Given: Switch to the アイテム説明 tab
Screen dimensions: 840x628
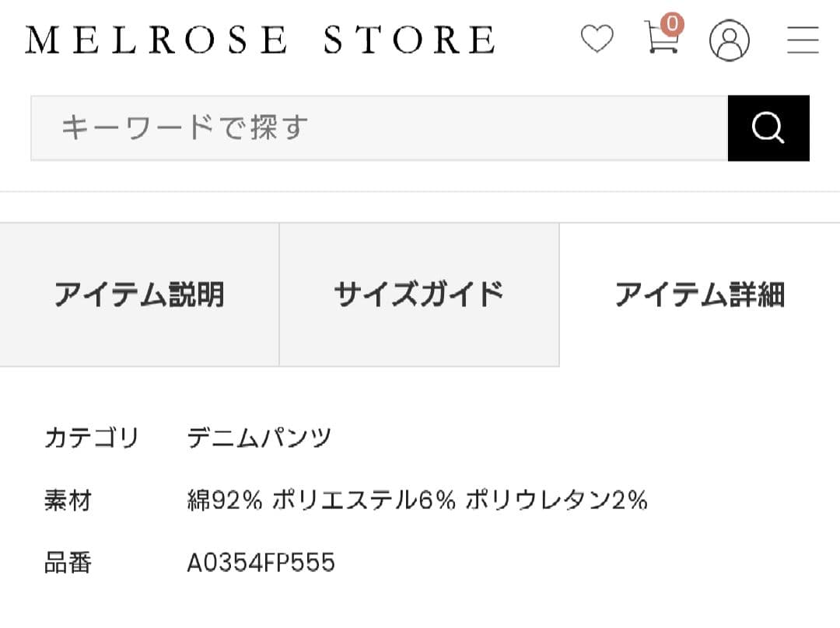Looking at the screenshot, I should click(140, 294).
